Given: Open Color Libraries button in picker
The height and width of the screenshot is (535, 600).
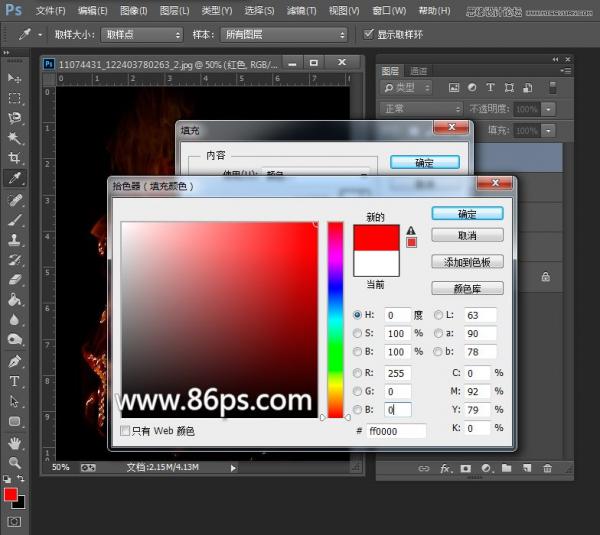Looking at the screenshot, I should (x=466, y=288).
